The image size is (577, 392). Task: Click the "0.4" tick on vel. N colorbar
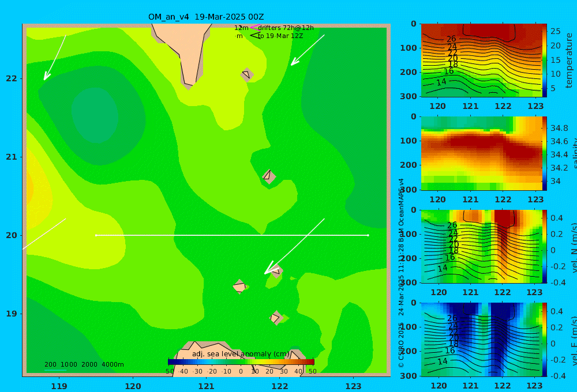coord(557,218)
